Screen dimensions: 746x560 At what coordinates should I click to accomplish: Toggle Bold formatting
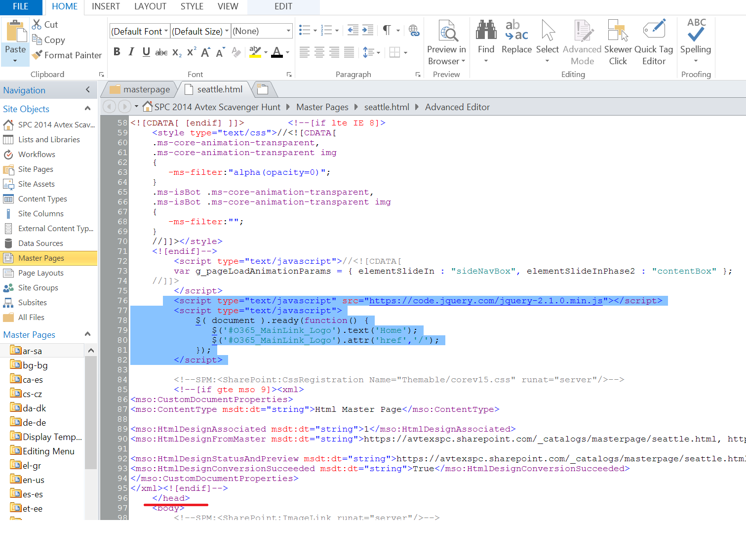(x=117, y=52)
